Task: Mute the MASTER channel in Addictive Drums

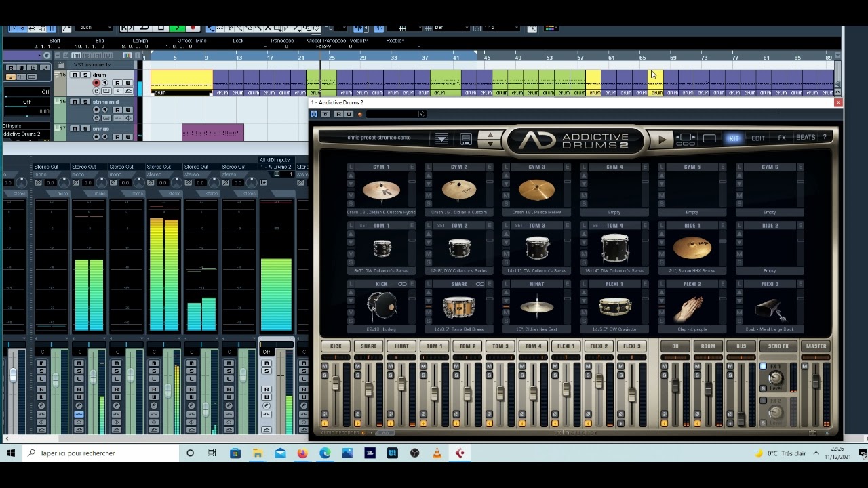Action: coord(805,367)
